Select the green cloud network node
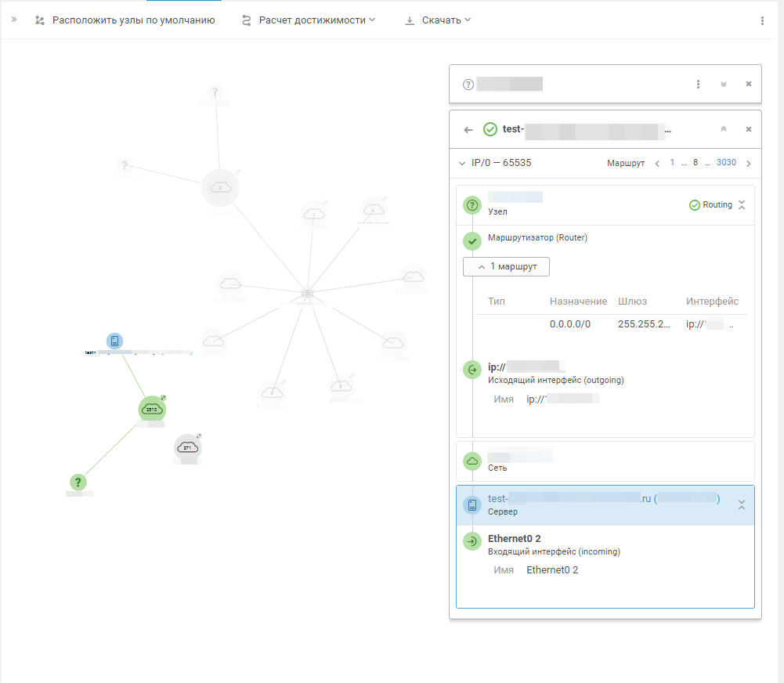 click(151, 409)
